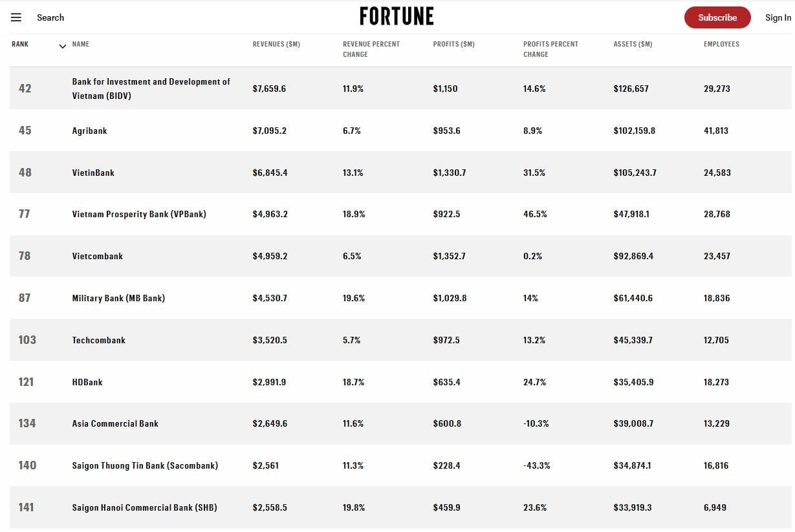Open Military Bank (MB Bank) entry
Image resolution: width=795 pixels, height=532 pixels.
pyautogui.click(x=118, y=298)
